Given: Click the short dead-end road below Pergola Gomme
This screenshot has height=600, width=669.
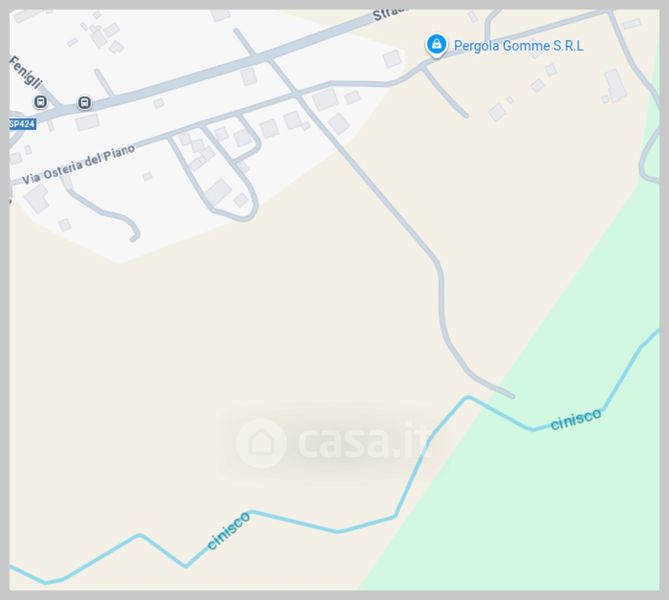Looking at the screenshot, I should (445, 93).
